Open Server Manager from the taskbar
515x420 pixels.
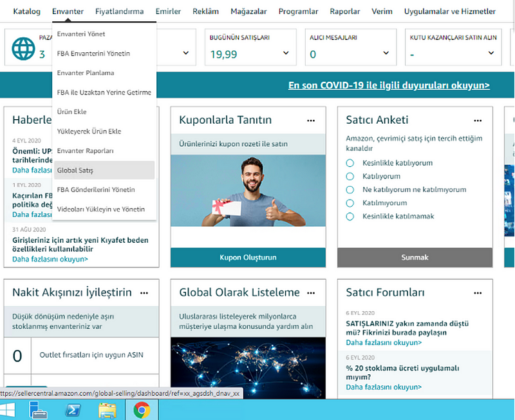click(38, 410)
